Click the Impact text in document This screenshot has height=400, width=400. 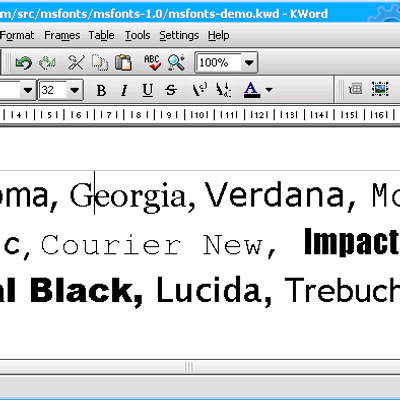(x=352, y=242)
